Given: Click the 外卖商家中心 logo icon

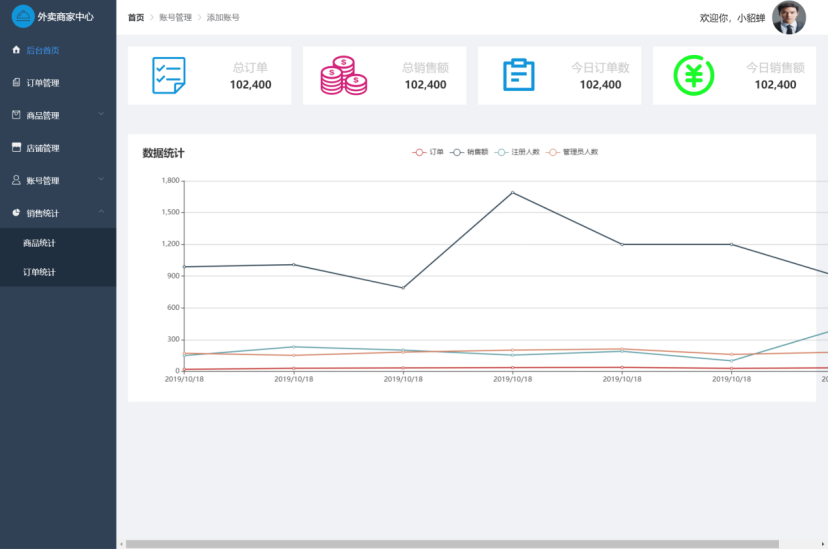Looking at the screenshot, I should pos(22,17).
